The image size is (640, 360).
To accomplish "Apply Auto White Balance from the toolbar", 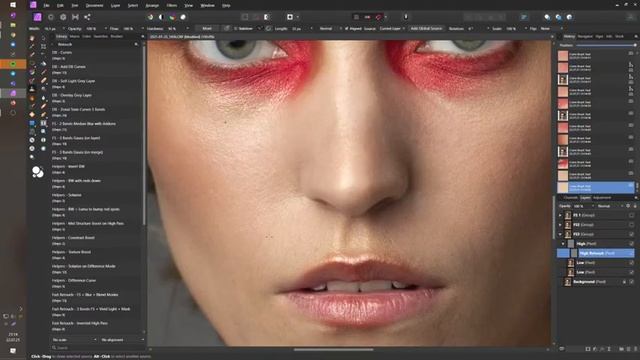I will pos(183,17).
